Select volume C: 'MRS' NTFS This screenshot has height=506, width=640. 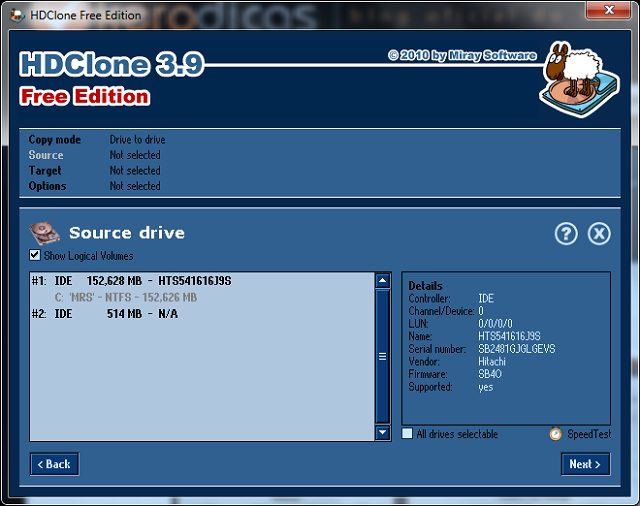pyautogui.click(x=202, y=297)
